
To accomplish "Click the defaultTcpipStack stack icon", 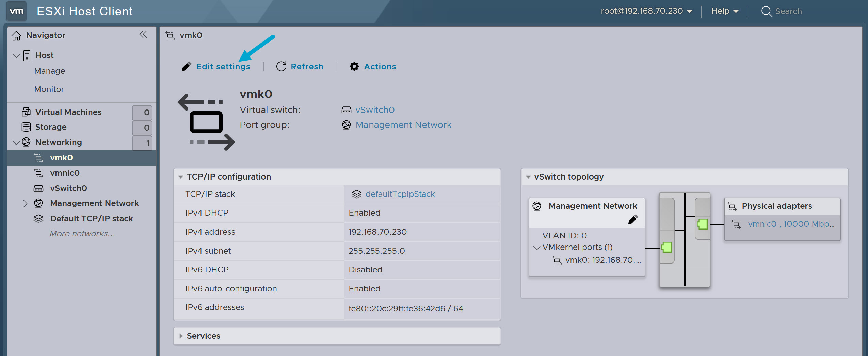I will tap(356, 194).
